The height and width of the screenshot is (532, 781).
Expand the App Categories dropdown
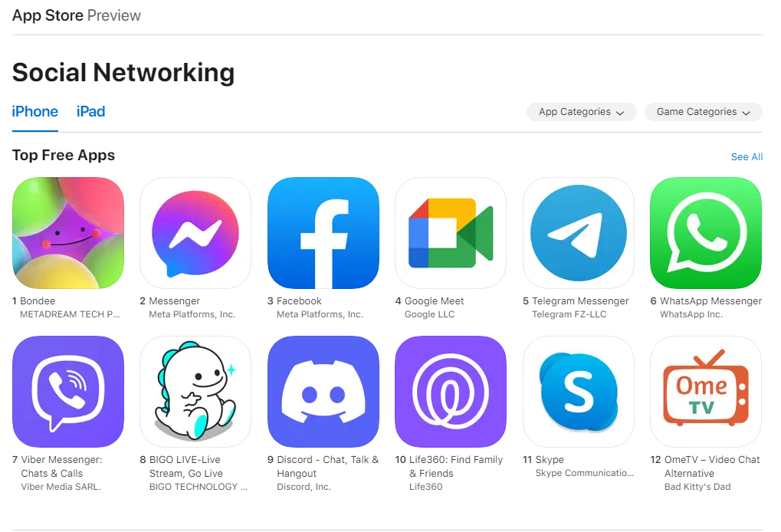[581, 112]
